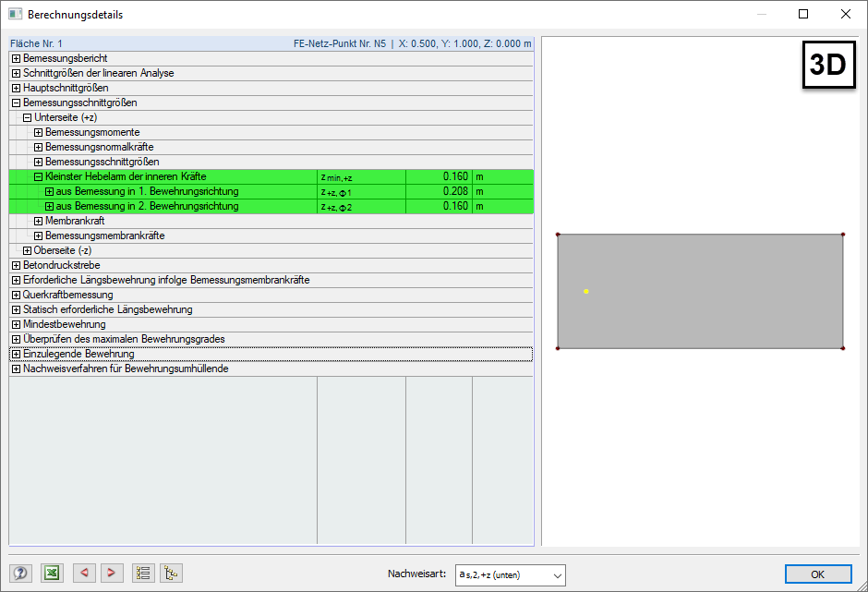The height and width of the screenshot is (592, 868).
Task: Expand the Einzulegende Bewehrung node
Action: tap(16, 354)
